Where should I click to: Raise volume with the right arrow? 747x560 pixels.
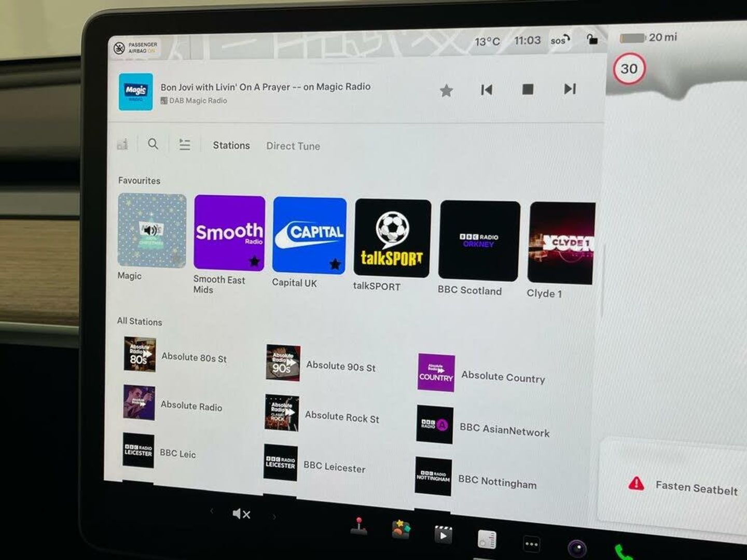274,516
